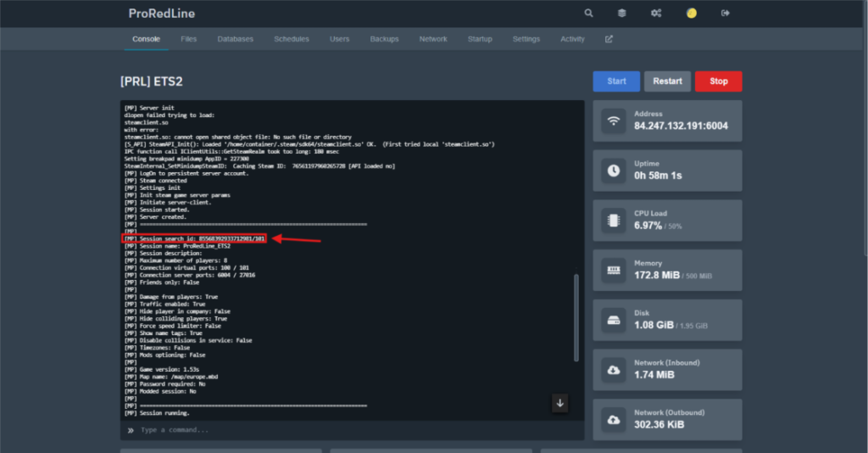Click the CPU load value 6.97%
868x453 pixels.
[x=648, y=226]
